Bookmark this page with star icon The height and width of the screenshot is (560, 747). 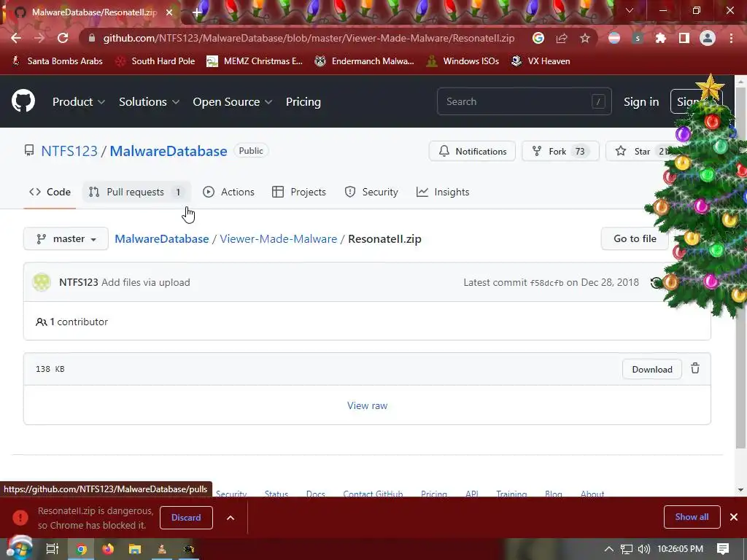click(x=584, y=38)
